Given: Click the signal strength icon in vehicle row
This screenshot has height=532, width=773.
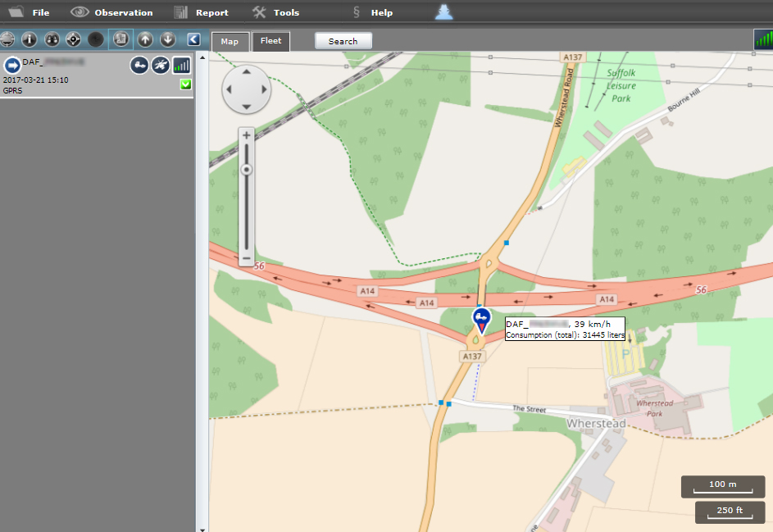Looking at the screenshot, I should (x=181, y=65).
